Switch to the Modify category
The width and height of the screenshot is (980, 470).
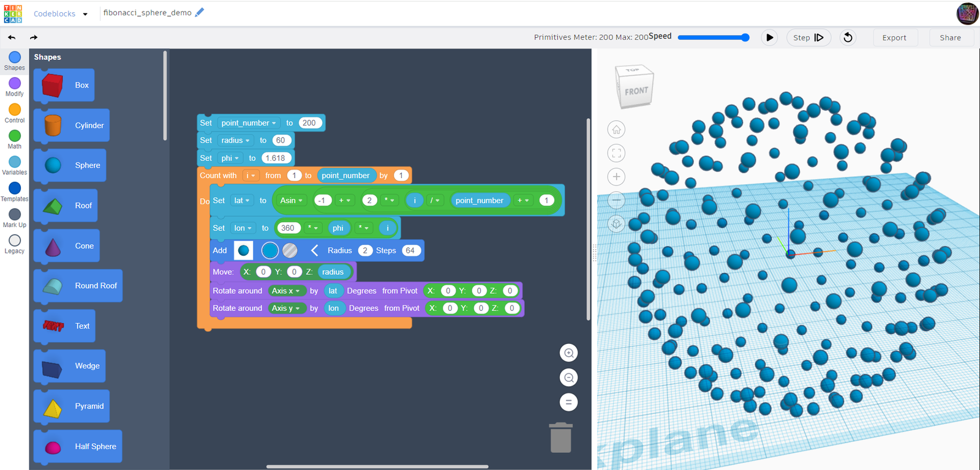(15, 86)
